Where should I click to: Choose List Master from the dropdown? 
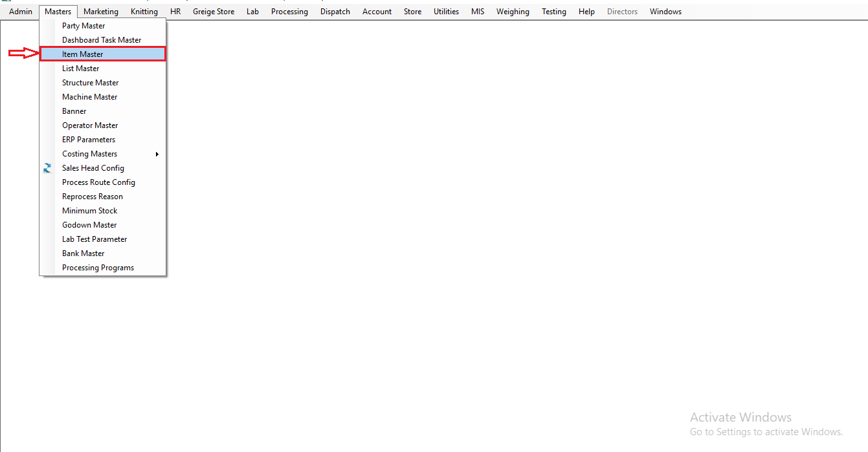click(103, 69)
